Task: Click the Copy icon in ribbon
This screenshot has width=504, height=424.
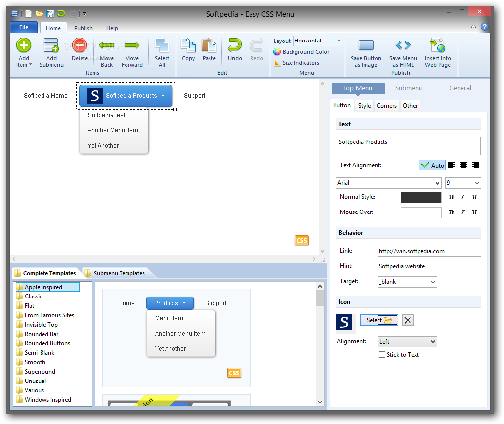Action: point(188,45)
